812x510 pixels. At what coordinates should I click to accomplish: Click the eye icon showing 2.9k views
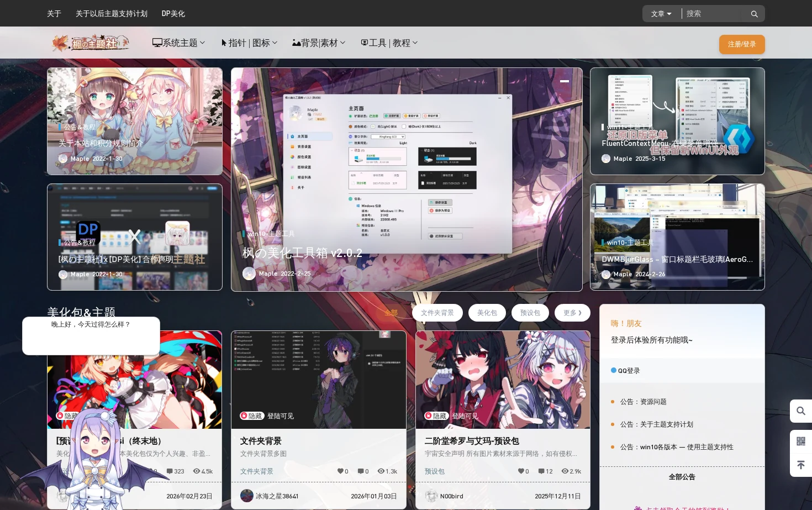click(x=565, y=471)
